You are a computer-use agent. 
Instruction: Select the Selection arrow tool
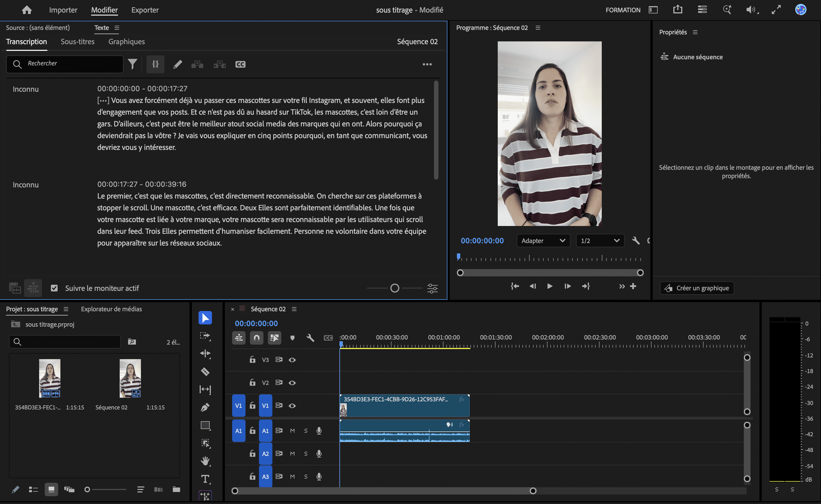[x=205, y=318]
